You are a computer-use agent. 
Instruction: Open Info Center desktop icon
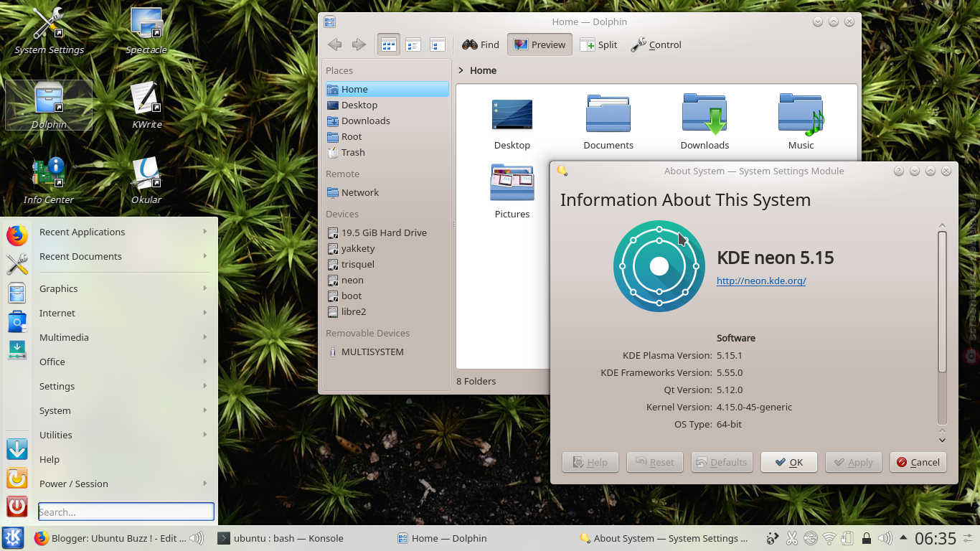(x=49, y=180)
